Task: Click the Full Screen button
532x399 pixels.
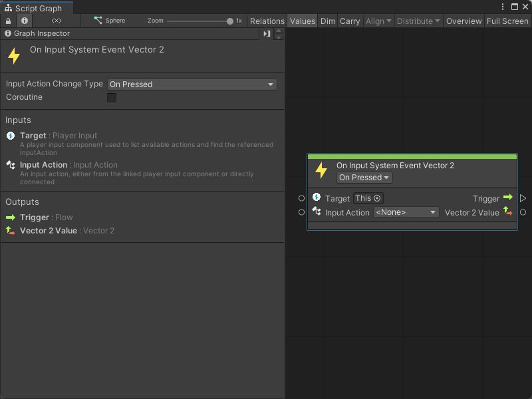Action: tap(507, 21)
